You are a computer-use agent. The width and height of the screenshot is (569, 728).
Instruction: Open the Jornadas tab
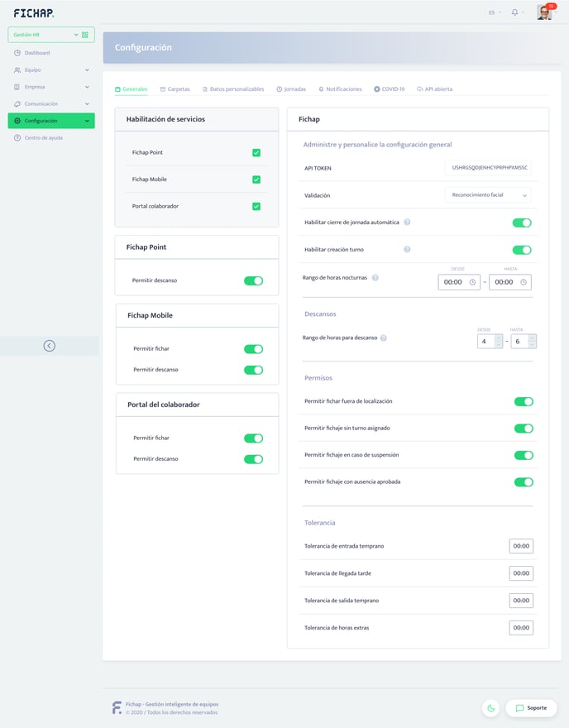(291, 89)
